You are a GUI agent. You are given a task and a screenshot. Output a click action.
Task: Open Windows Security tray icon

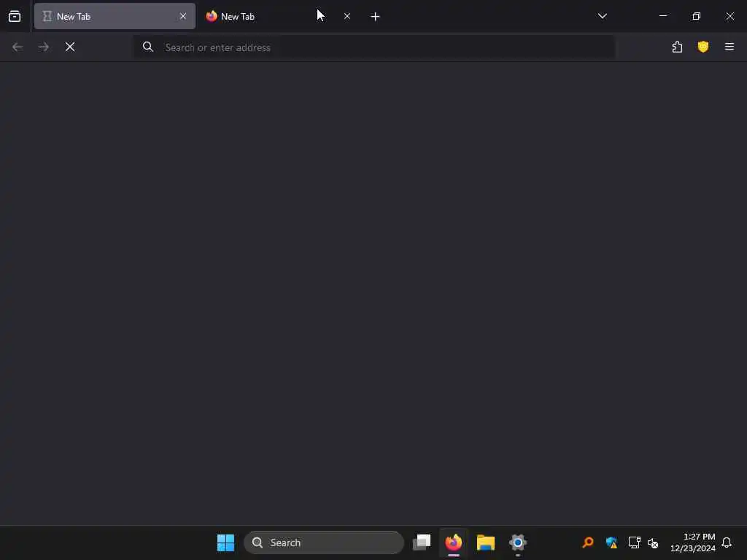[611, 542]
